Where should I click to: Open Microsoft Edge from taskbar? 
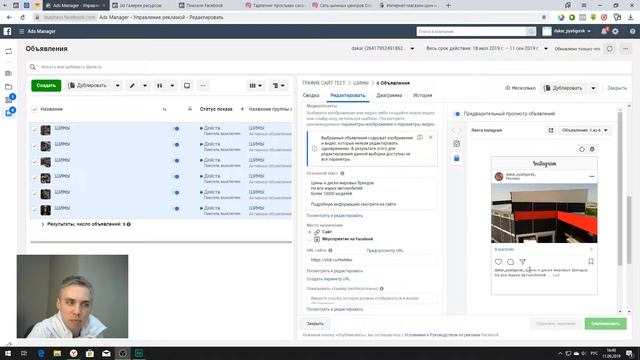click(41, 353)
